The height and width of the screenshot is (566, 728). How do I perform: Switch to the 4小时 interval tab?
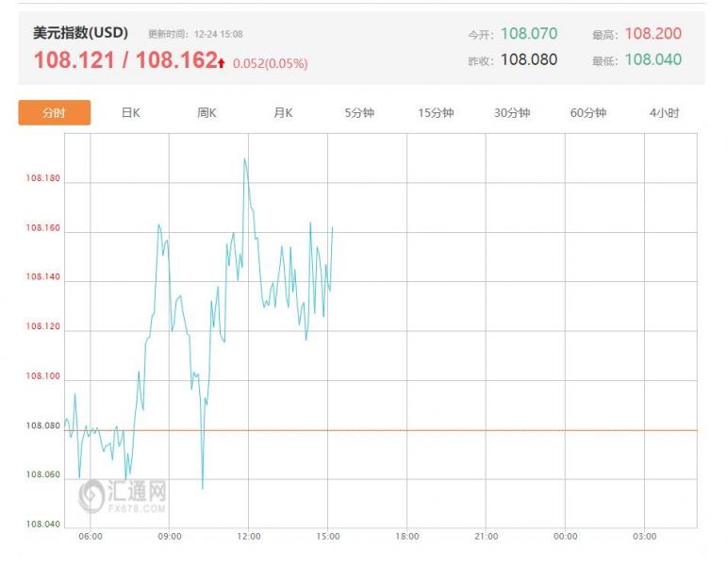point(664,113)
